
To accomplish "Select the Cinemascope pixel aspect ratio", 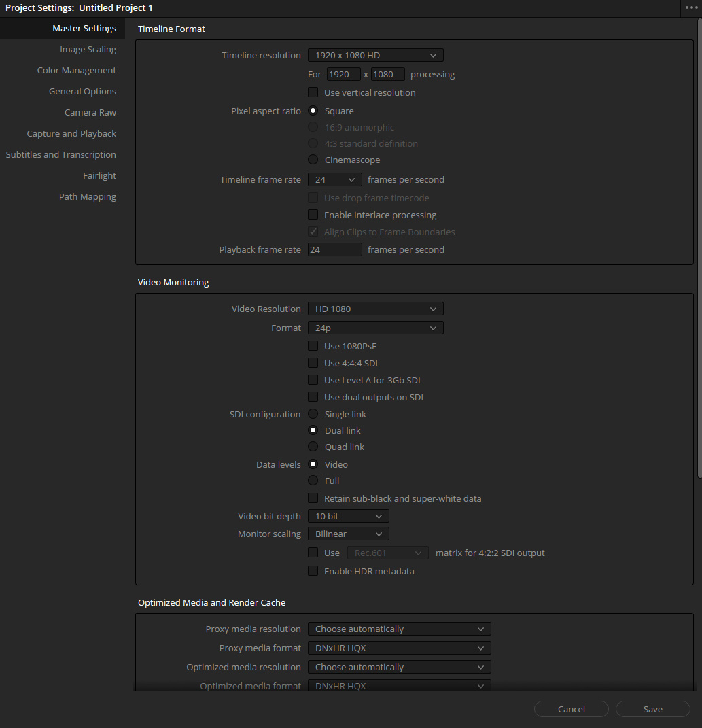I will (x=313, y=160).
